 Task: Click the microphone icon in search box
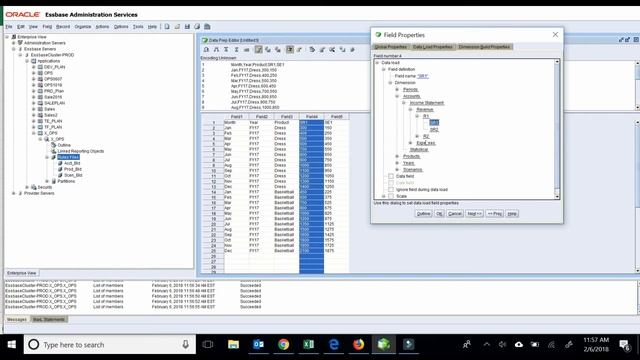click(185, 344)
